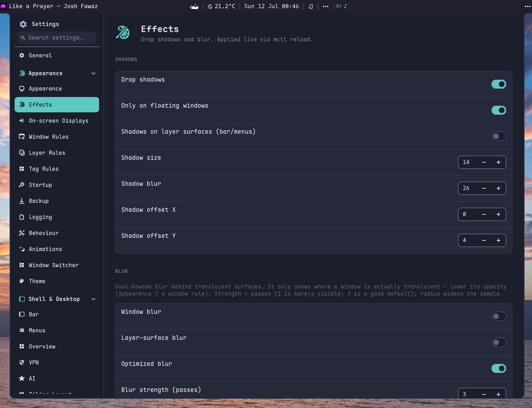Click the Tag Rules grid icon
This screenshot has width=532, height=408.
click(x=22, y=169)
